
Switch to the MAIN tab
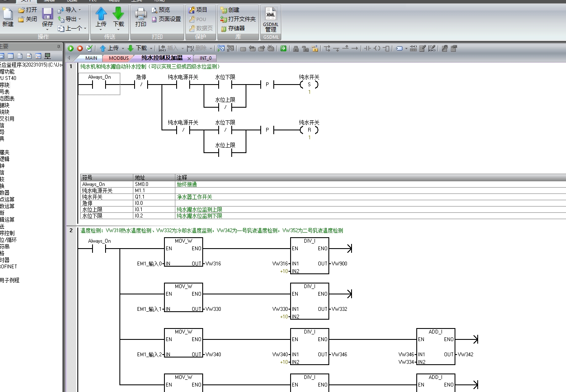point(91,58)
